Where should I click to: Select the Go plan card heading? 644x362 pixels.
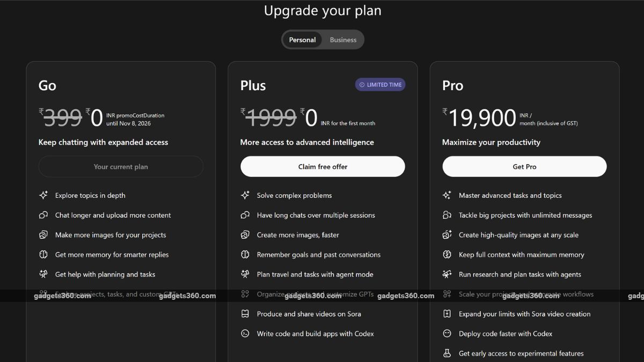click(x=47, y=85)
